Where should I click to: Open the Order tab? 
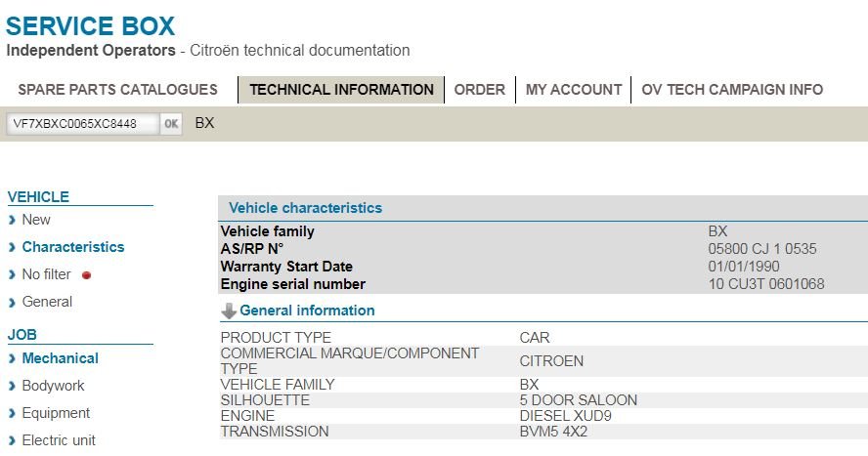[479, 90]
